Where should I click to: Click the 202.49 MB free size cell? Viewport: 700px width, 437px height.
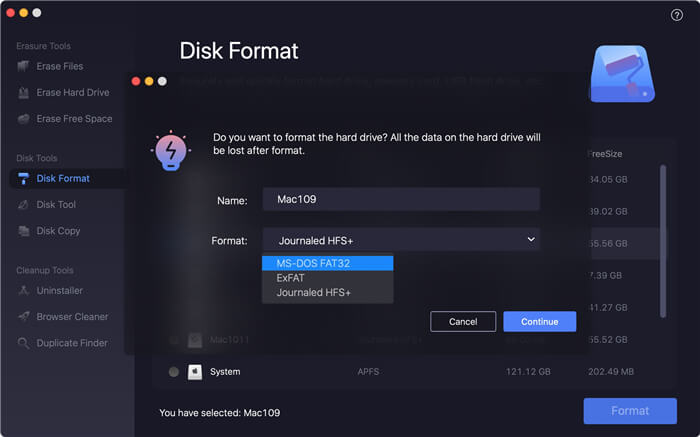point(611,372)
